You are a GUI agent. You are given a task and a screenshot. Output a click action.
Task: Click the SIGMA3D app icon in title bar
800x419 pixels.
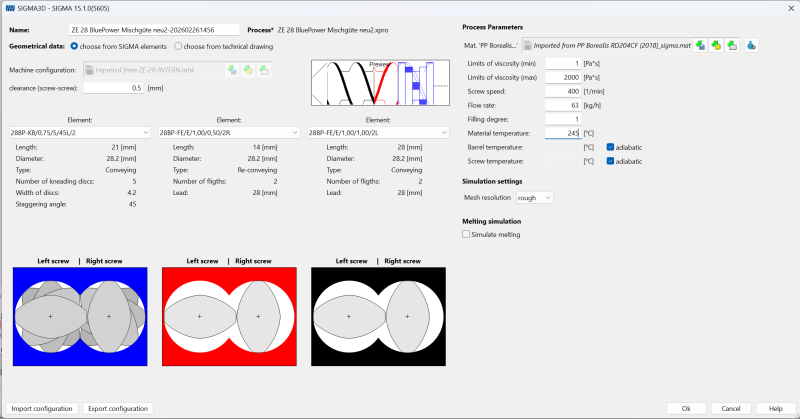(x=10, y=8)
